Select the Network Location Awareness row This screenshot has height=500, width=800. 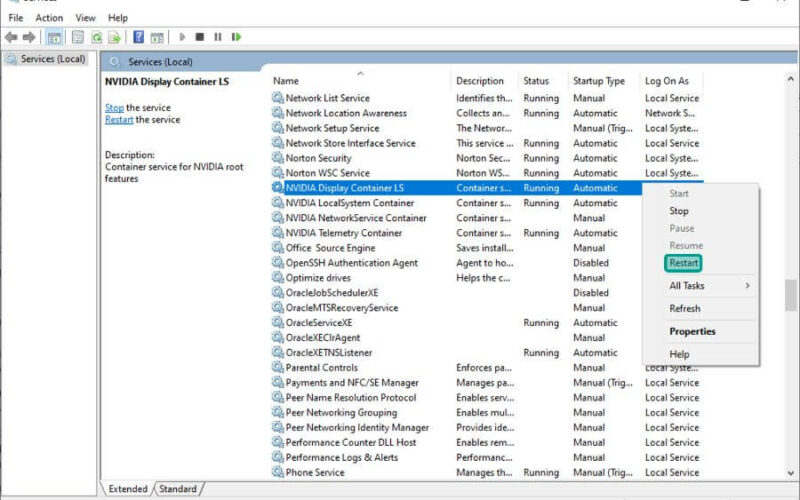(x=487, y=113)
